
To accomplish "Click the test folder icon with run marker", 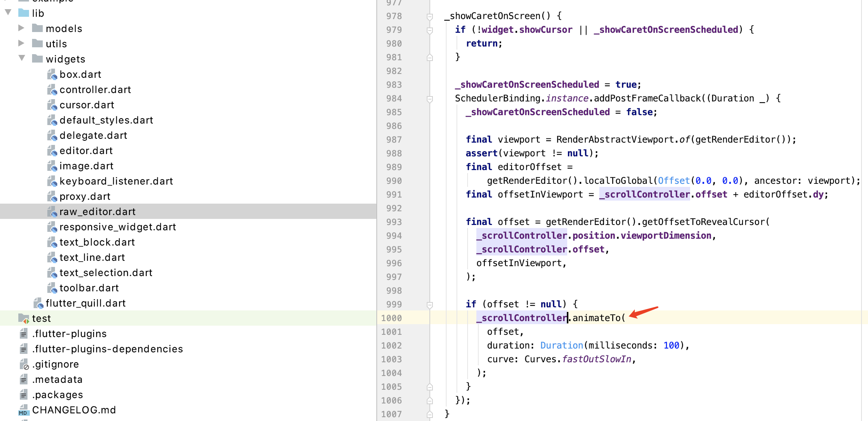I will tap(23, 318).
